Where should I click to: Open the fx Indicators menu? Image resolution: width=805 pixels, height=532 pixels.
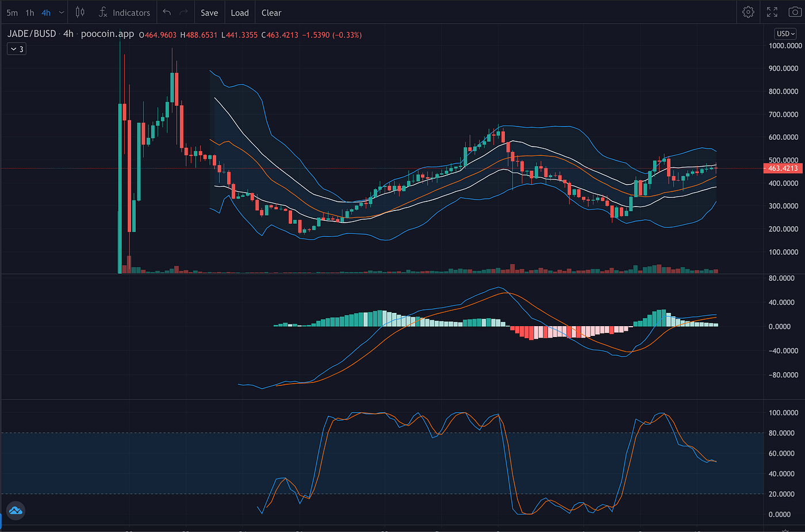(124, 13)
